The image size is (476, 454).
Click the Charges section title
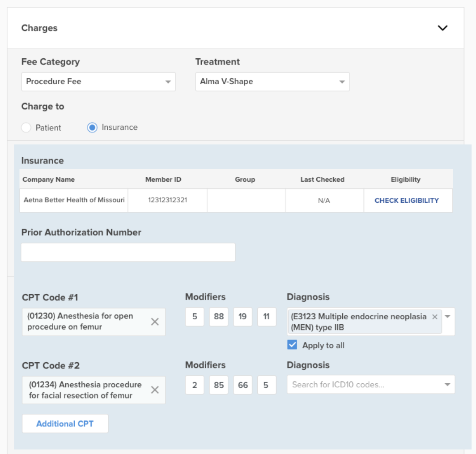point(39,28)
